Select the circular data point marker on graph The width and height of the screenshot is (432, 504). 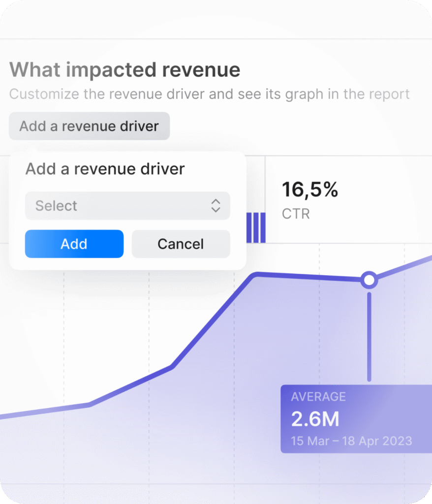coord(369,280)
